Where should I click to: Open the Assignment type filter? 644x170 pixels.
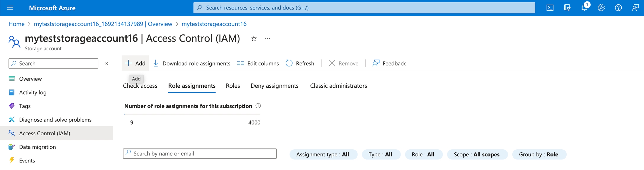pos(323,154)
